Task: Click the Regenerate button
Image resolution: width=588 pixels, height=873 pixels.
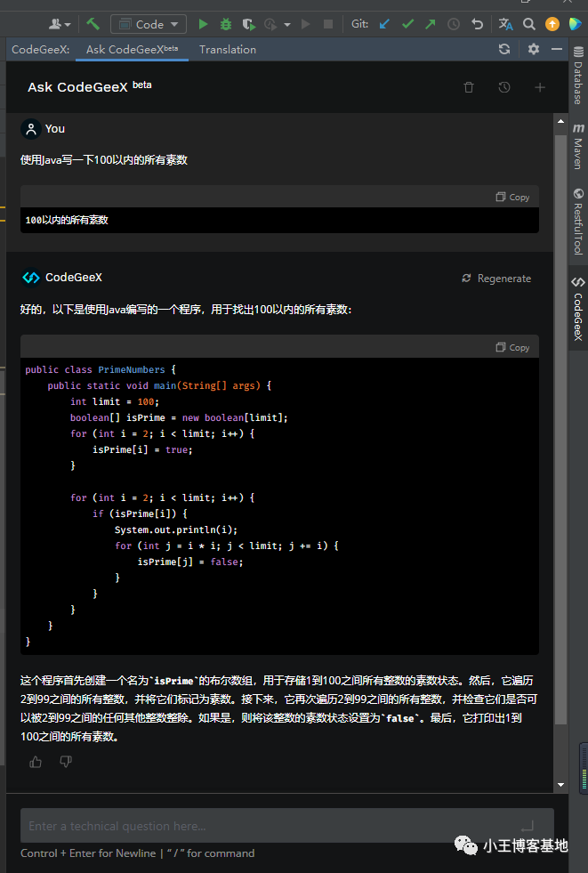Action: click(x=496, y=279)
